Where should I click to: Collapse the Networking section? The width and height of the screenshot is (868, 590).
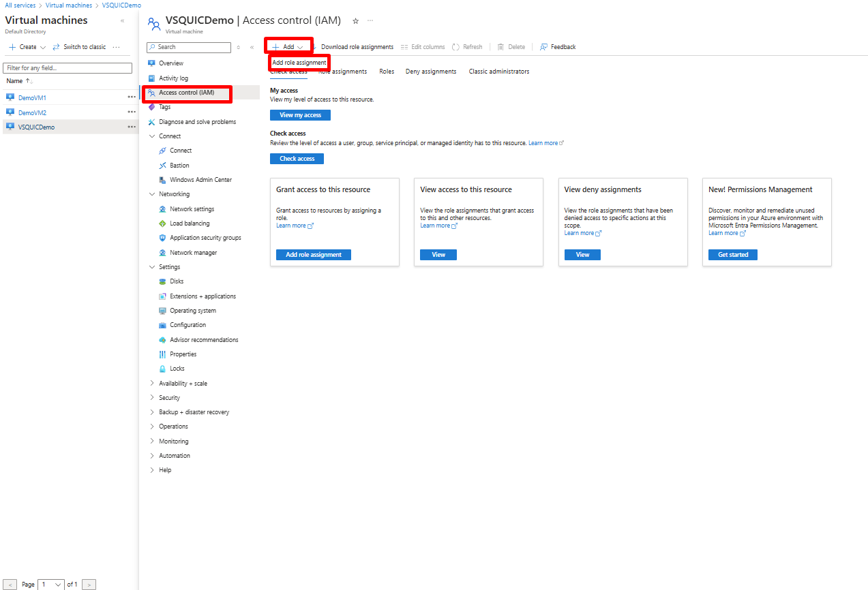coord(152,194)
